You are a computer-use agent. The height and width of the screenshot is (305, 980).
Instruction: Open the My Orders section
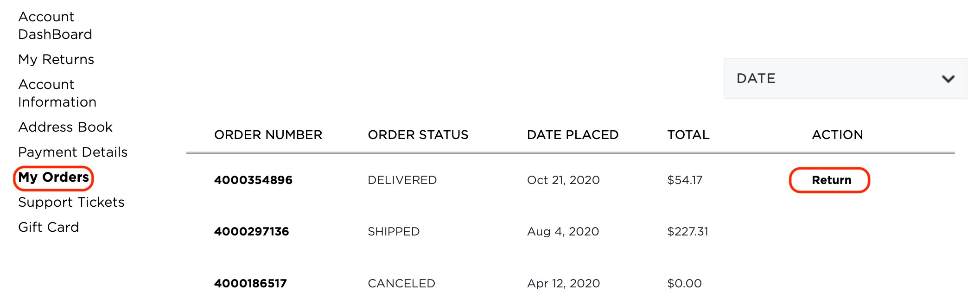pyautogui.click(x=54, y=178)
